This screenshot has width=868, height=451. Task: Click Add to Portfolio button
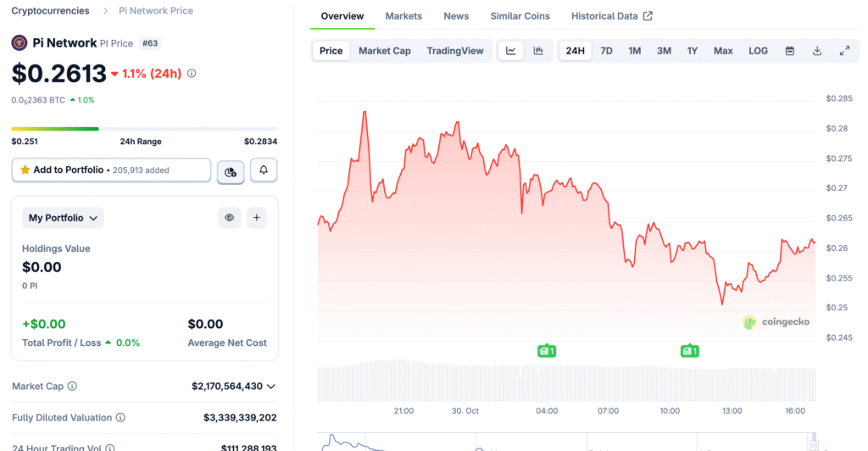(111, 170)
